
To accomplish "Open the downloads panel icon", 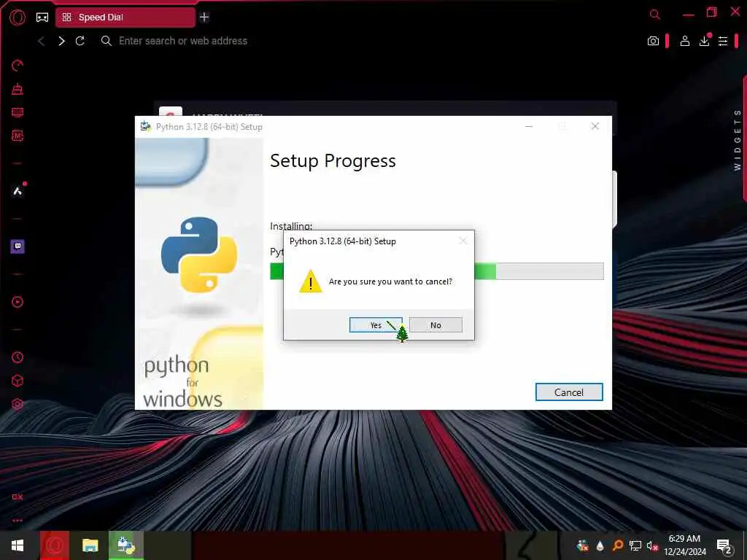I will [705, 41].
